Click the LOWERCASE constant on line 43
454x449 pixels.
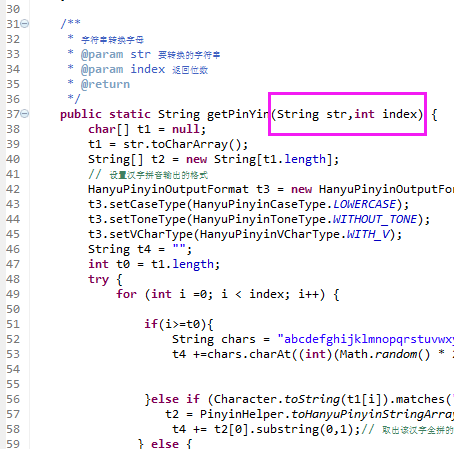(364, 204)
